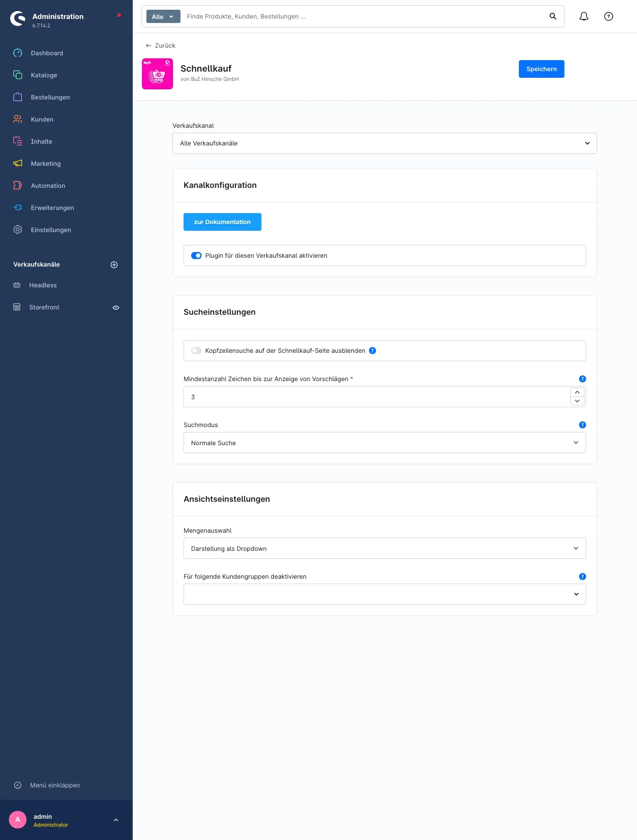Screen dimensions: 637x840
Task: Click the zur Dokumentation button
Action: point(223,222)
